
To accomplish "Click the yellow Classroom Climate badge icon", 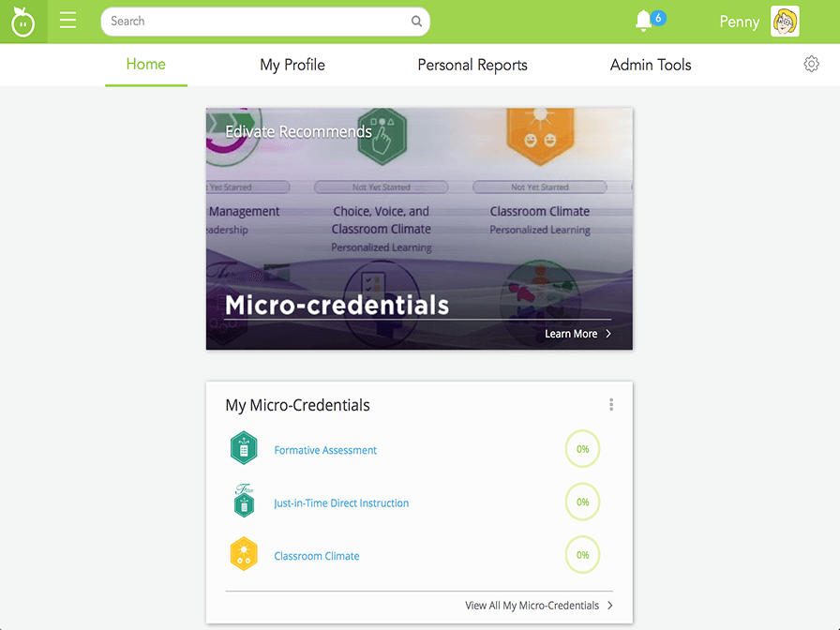I will tap(244, 554).
